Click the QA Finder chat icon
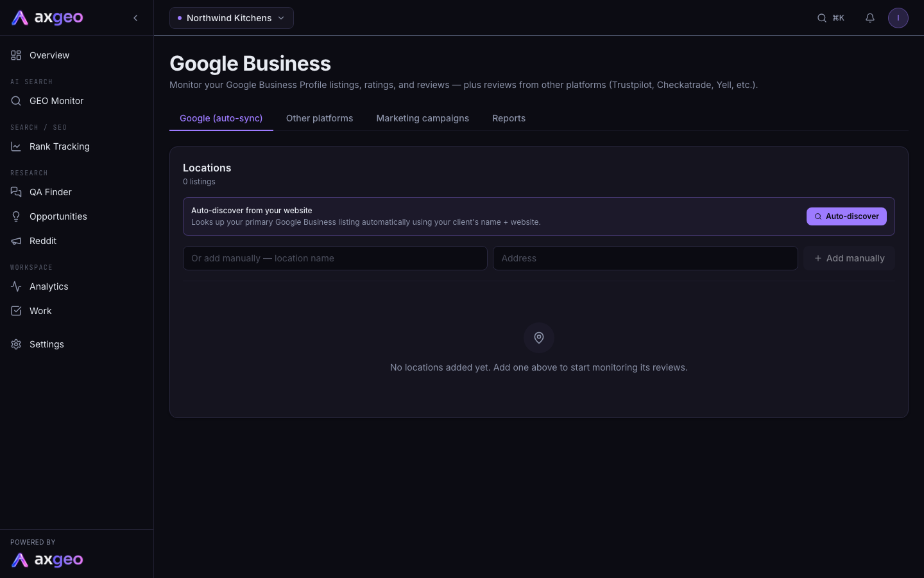 click(16, 192)
